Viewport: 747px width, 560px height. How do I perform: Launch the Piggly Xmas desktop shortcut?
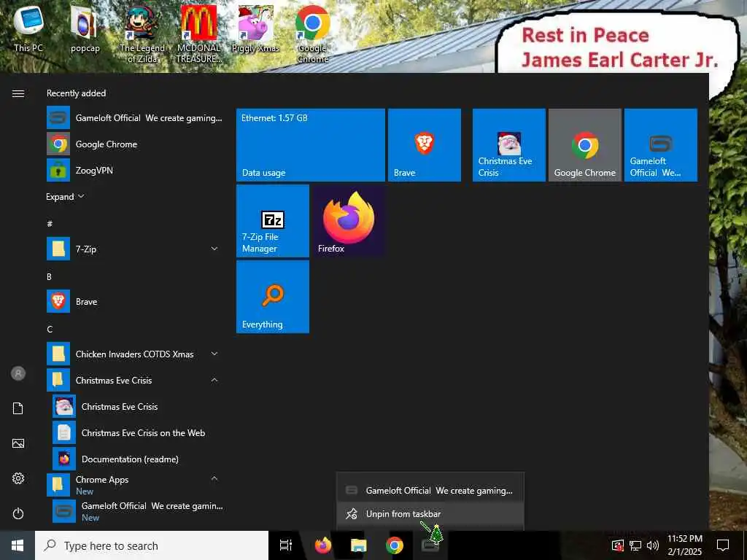[255, 28]
